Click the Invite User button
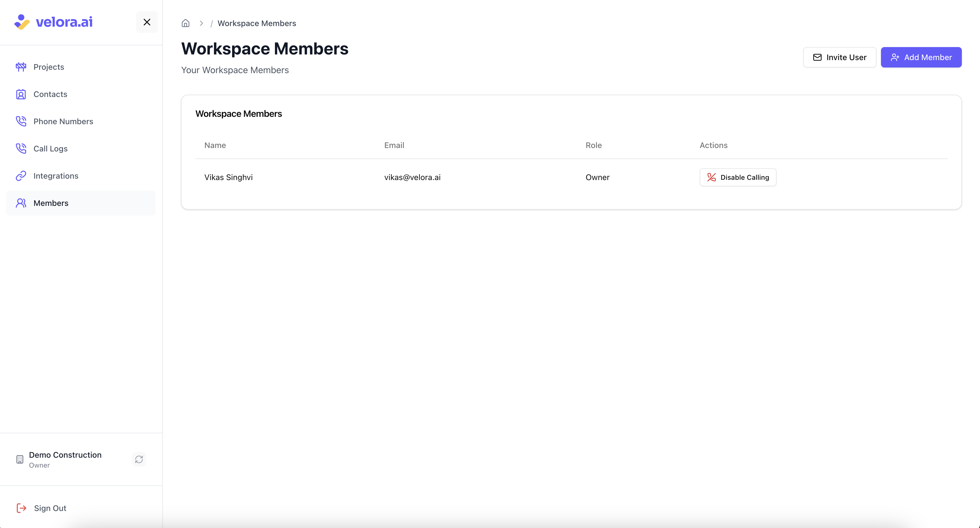Viewport: 980px width, 528px height. pyautogui.click(x=839, y=57)
